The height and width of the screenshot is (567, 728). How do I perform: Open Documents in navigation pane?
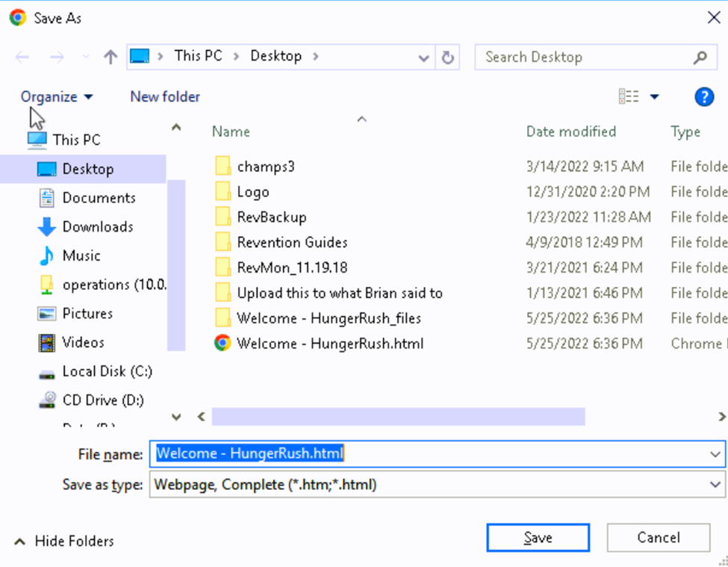99,198
